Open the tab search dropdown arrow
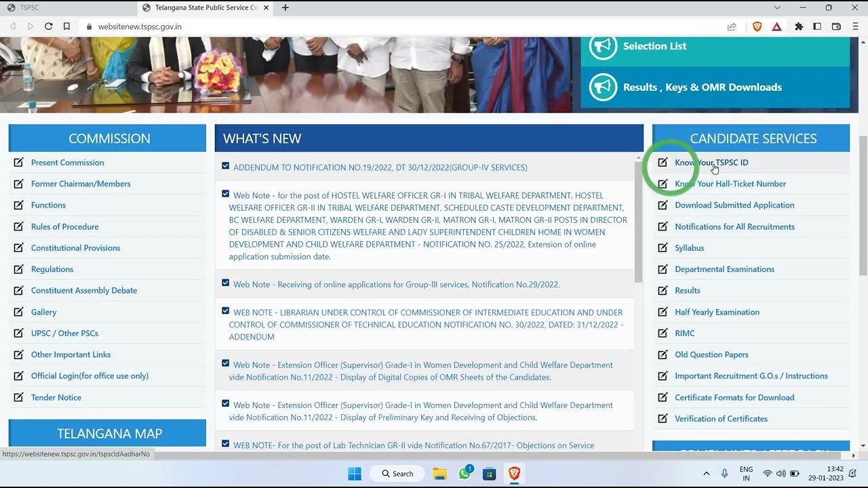Viewport: 868px width, 488px height. [x=777, y=8]
